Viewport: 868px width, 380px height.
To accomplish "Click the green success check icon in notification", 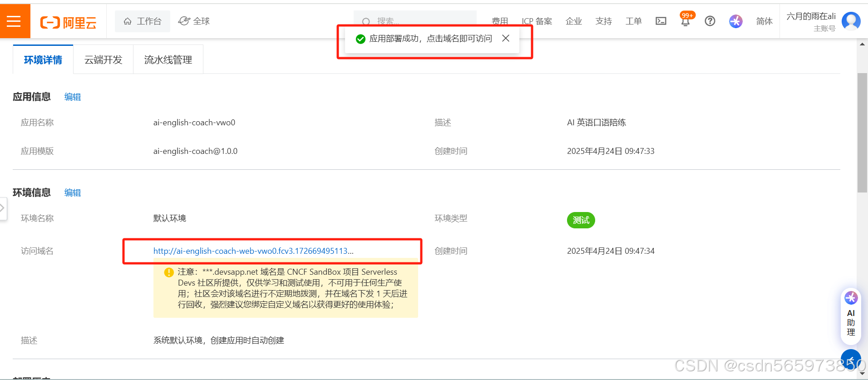I will coord(361,39).
